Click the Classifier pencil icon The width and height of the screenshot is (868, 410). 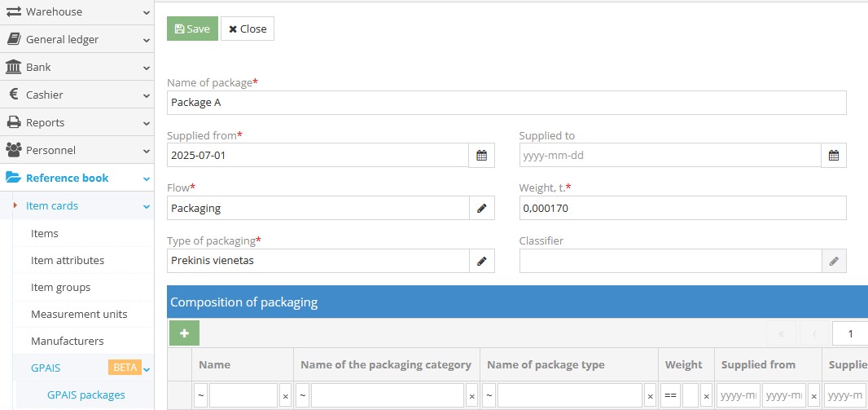833,261
